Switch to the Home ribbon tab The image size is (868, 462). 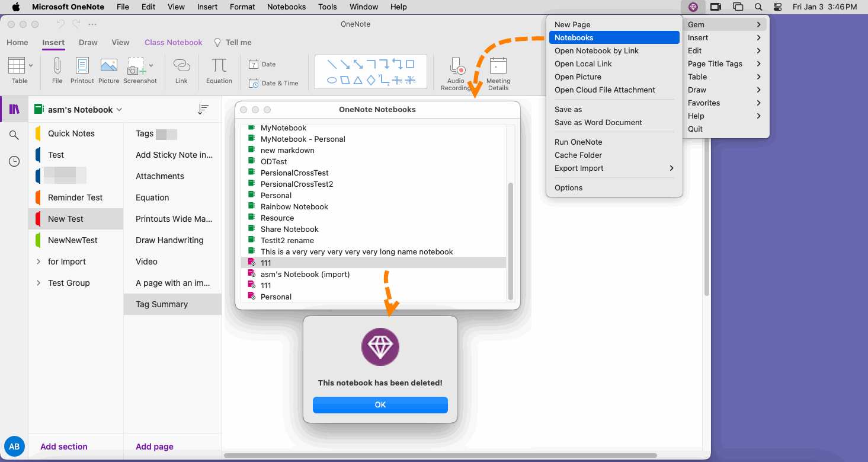tap(17, 43)
